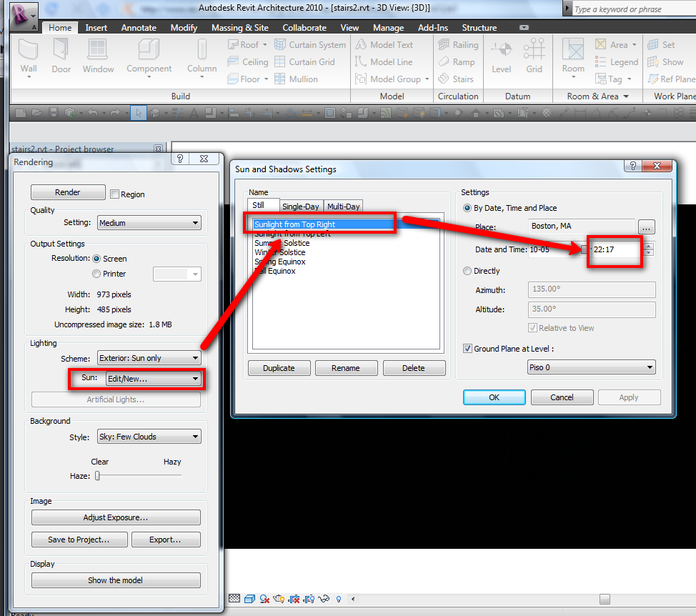This screenshot has height=616, width=696.
Task: Select the Curtain Grid tool
Action: (x=304, y=62)
